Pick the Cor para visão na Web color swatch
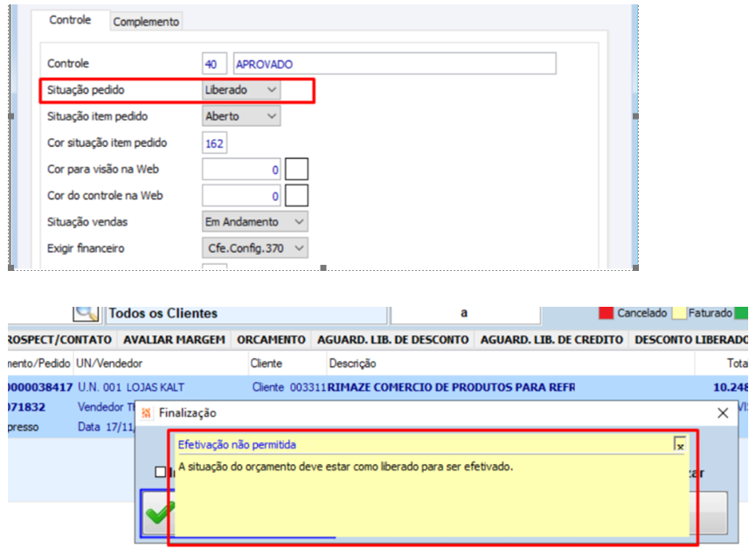The image size is (756, 555). tap(296, 170)
